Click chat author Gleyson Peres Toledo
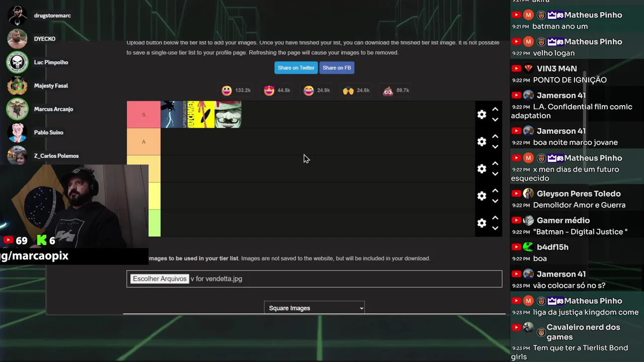 [579, 194]
